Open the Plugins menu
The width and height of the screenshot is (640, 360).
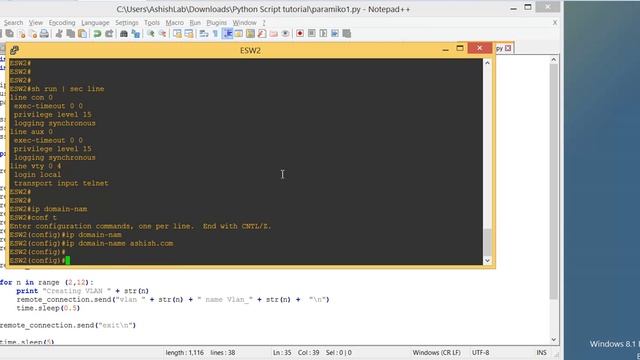coord(216,23)
